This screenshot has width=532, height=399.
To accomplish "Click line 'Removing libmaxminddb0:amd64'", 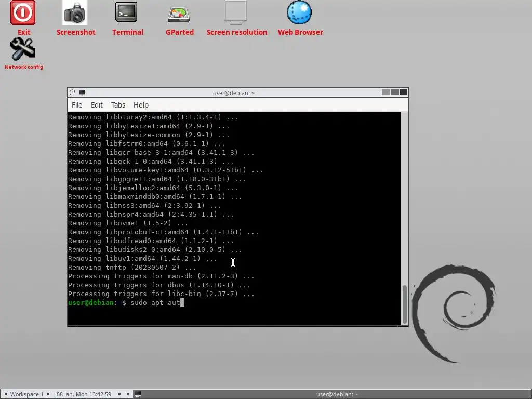I will [x=155, y=197].
